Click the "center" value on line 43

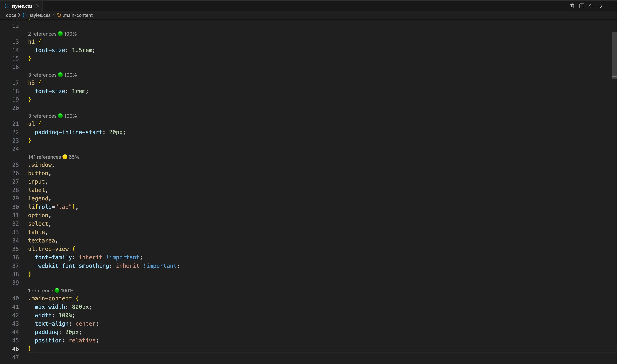[x=85, y=323]
